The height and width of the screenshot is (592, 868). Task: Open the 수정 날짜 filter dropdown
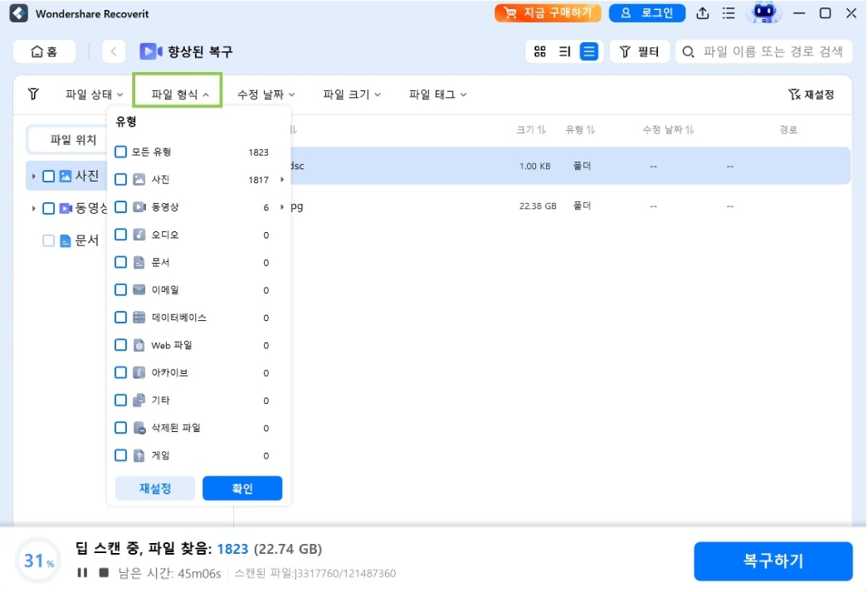(x=266, y=95)
